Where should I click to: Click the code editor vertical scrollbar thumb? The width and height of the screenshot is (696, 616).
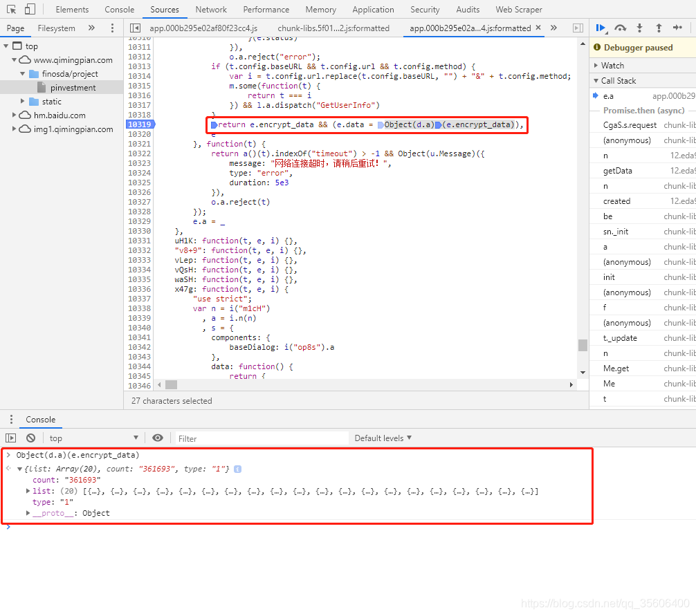(x=583, y=345)
